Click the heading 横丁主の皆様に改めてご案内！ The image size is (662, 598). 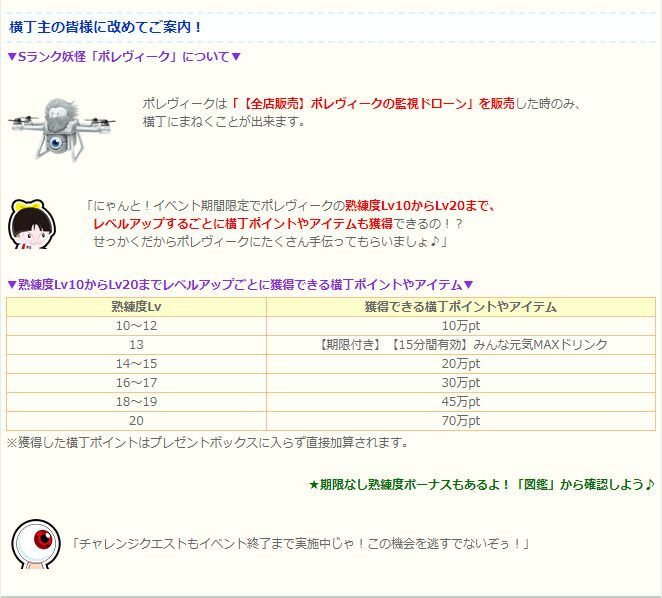coord(106,26)
